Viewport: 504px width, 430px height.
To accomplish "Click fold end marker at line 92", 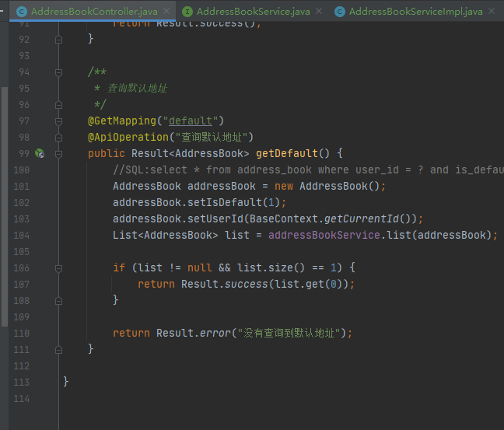I will coord(58,40).
